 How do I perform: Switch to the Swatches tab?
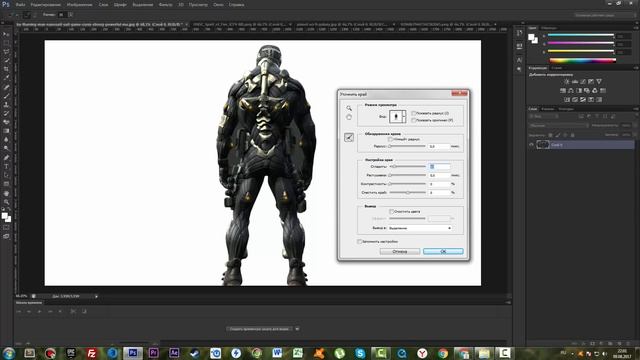pos(549,28)
